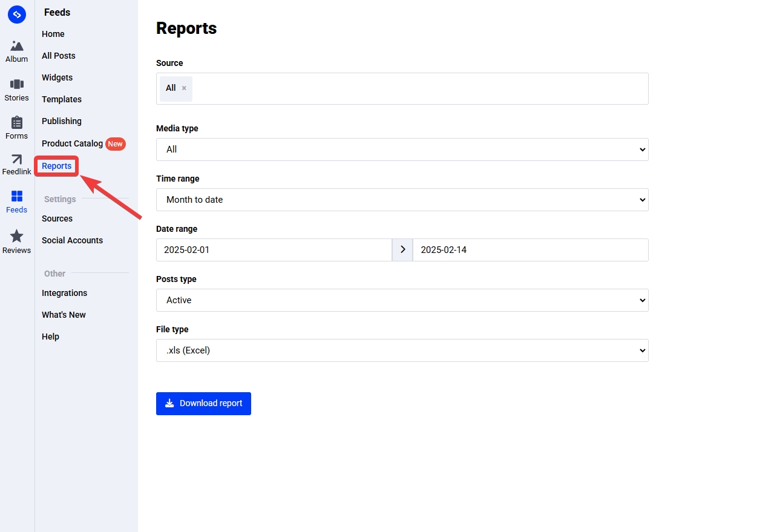Click the start date field 2025-02-01
Viewport: 774px width, 532px height.
[274, 249]
